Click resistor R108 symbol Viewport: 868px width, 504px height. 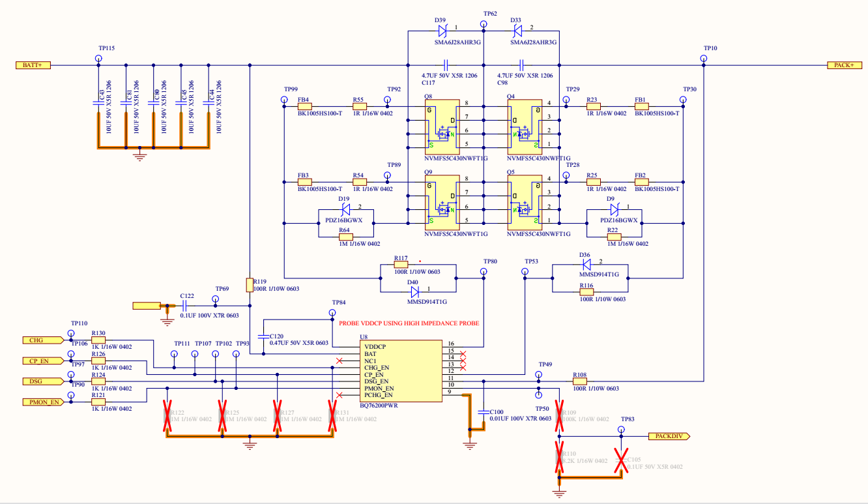(579, 381)
